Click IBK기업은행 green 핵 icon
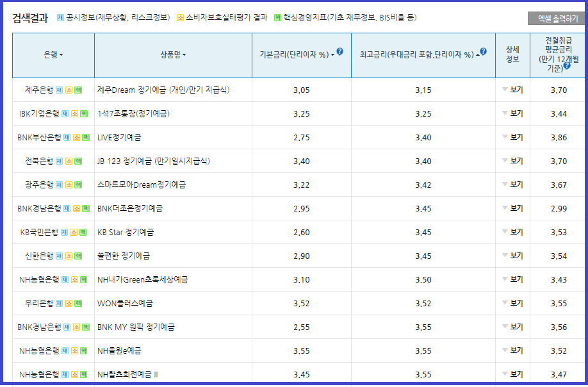588x387 pixels. point(84,113)
